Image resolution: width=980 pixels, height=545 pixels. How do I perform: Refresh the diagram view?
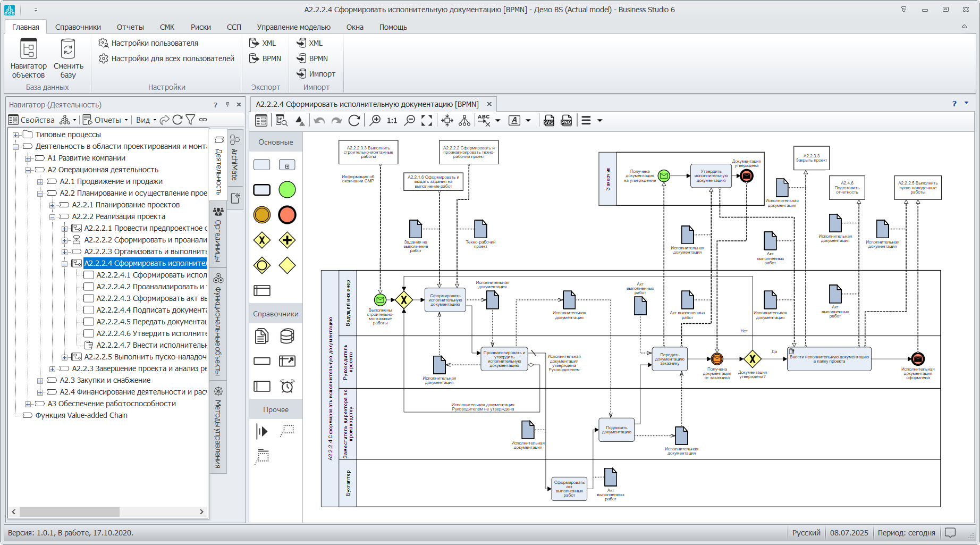[x=354, y=121]
